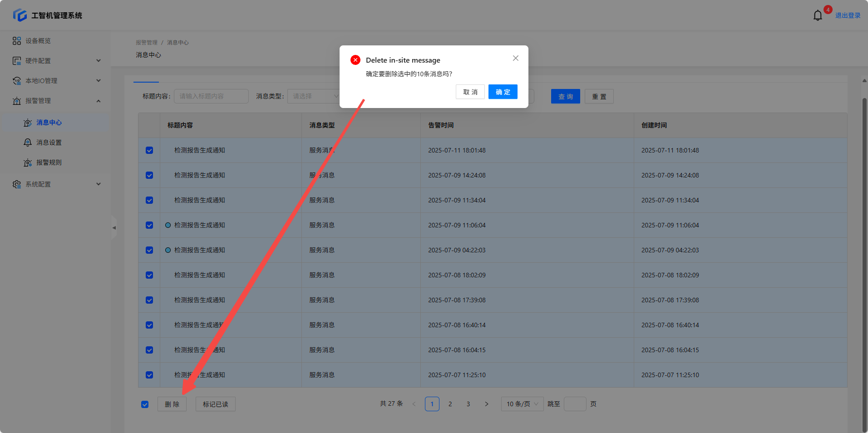
Task: Click the 消息设置 bell icon
Action: [x=28, y=143]
